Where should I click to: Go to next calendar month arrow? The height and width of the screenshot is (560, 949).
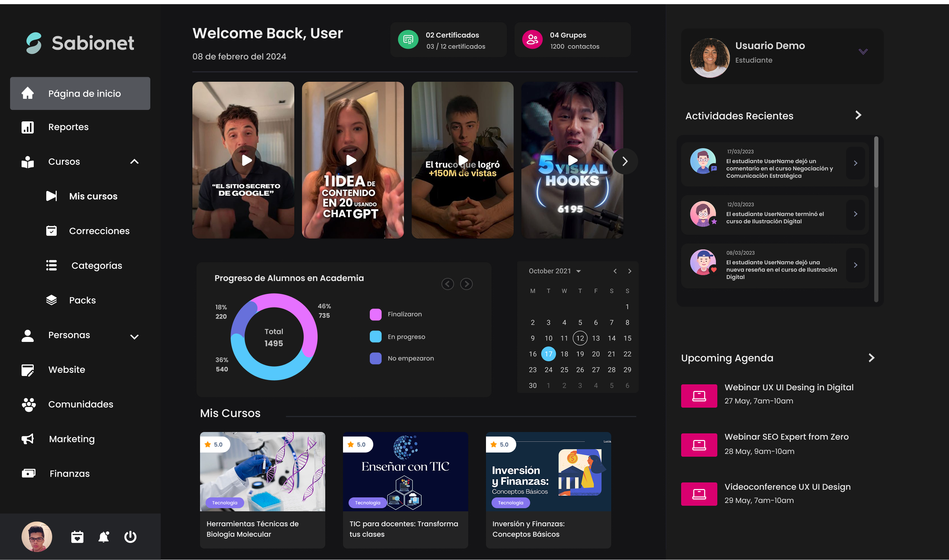[x=629, y=271]
